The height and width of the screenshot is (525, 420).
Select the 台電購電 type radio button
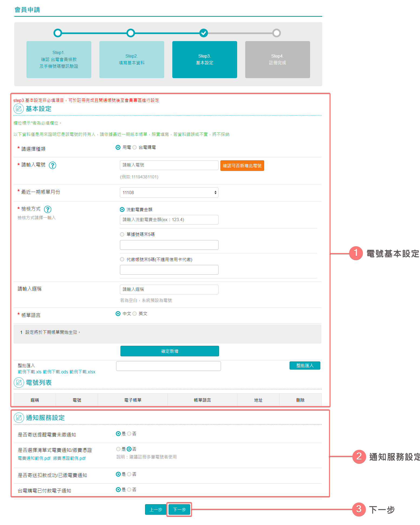(x=135, y=147)
